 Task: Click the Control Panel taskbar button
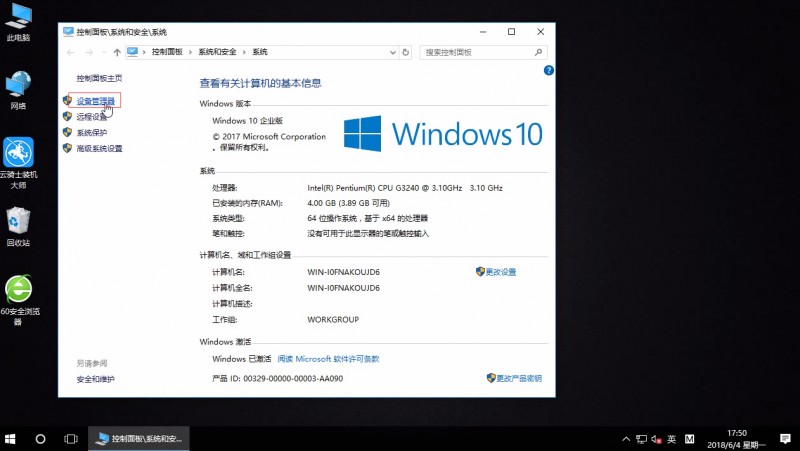(x=139, y=439)
